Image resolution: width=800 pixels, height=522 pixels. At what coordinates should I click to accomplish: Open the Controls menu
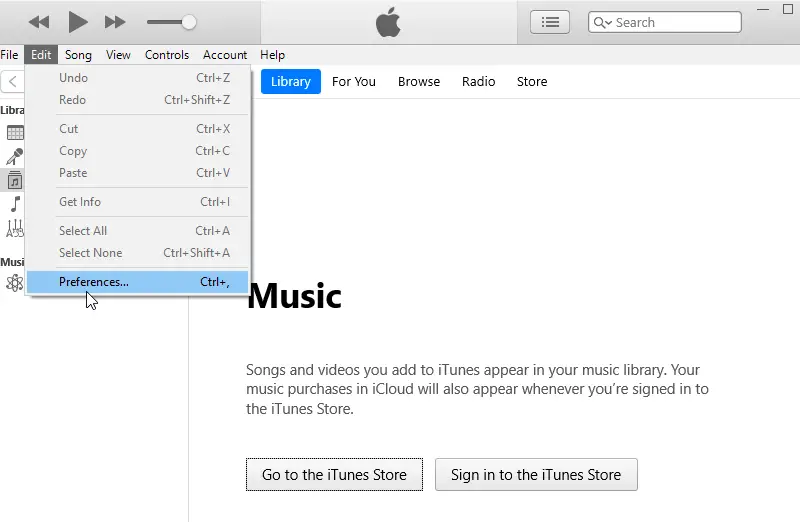coord(167,55)
